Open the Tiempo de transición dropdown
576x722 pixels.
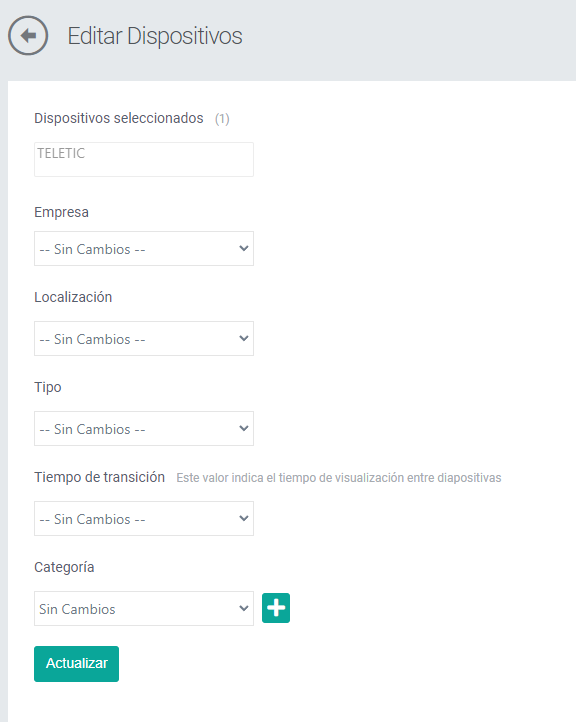(x=144, y=518)
